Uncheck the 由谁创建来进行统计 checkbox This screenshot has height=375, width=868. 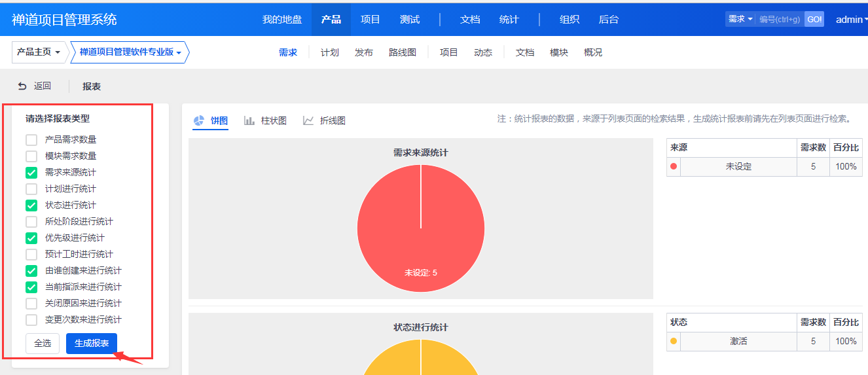31,270
